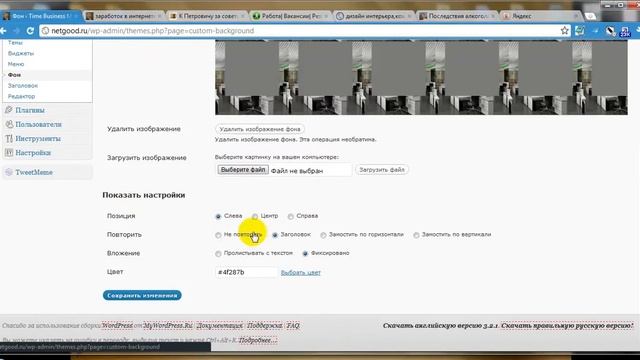Click the blue extension icon with a number badge
Screen dimensions: 640x360
tap(625, 31)
